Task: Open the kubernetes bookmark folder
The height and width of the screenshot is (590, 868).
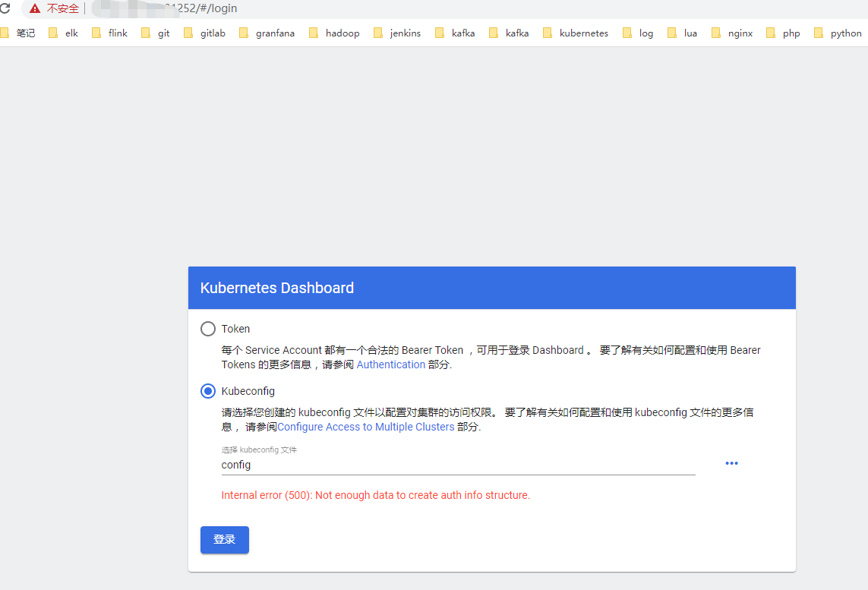Action: pyautogui.click(x=576, y=33)
